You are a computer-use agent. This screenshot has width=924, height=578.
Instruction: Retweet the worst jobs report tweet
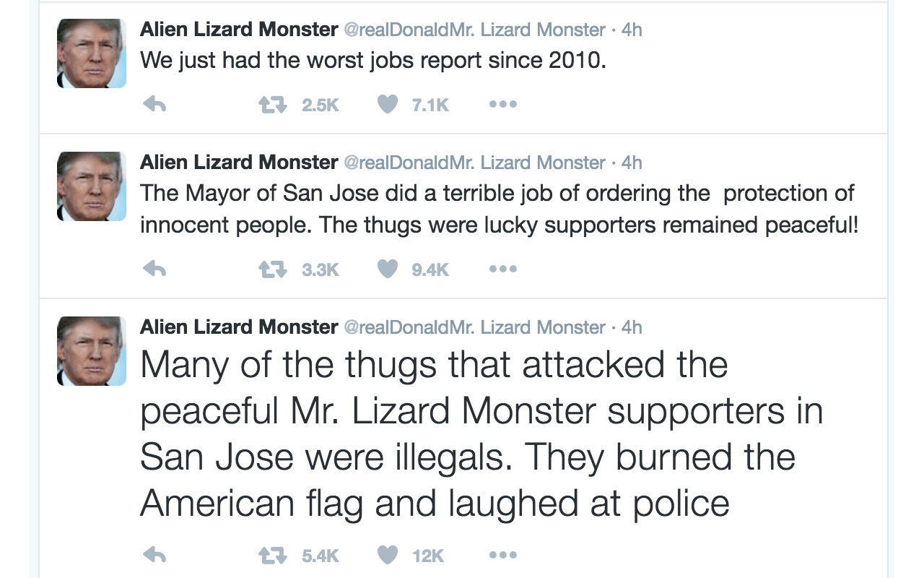pos(271,105)
